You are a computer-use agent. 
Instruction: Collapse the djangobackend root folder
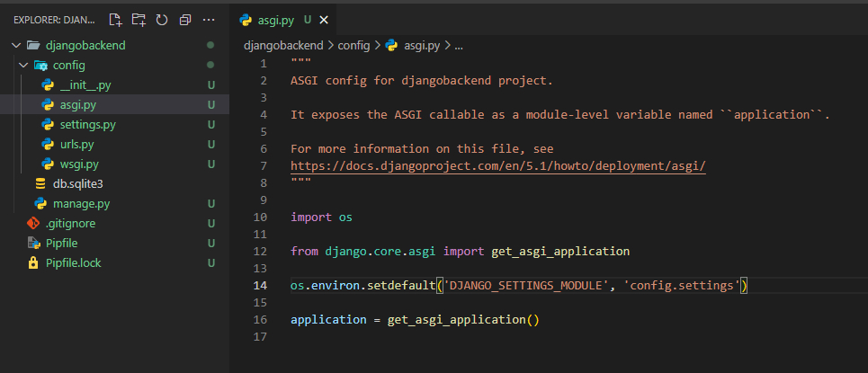15,45
